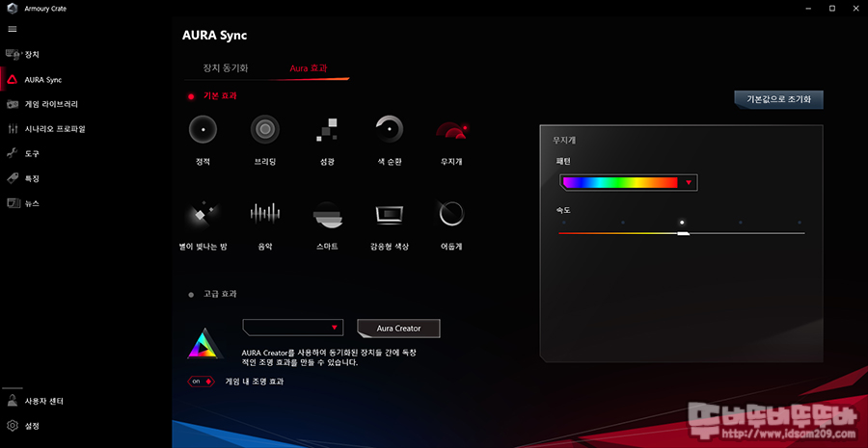Screen dimensions: 868x448
Task: Set speed to the fourth dot marker
Action: click(741, 223)
